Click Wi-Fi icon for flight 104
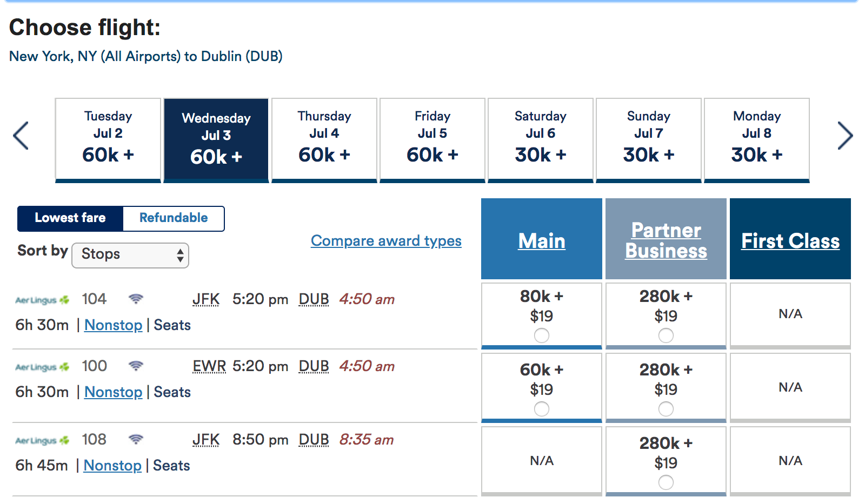The image size is (865, 504). point(136,299)
